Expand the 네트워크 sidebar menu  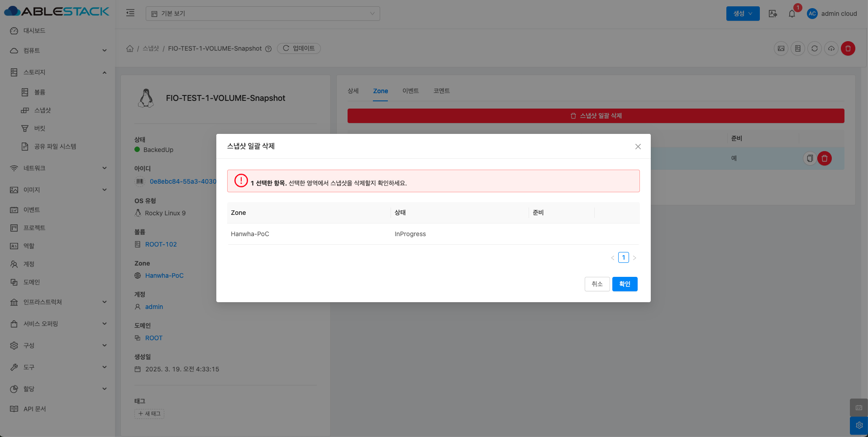coord(58,168)
